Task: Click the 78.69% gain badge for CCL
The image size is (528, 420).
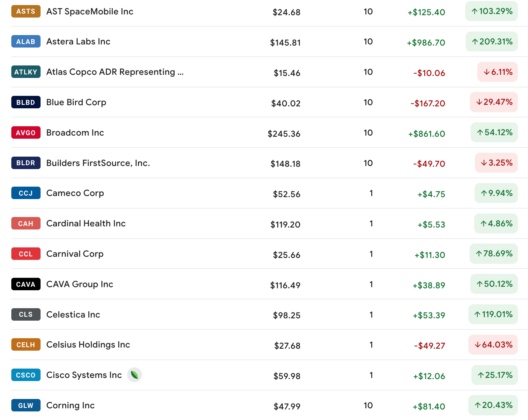Action: 494,254
